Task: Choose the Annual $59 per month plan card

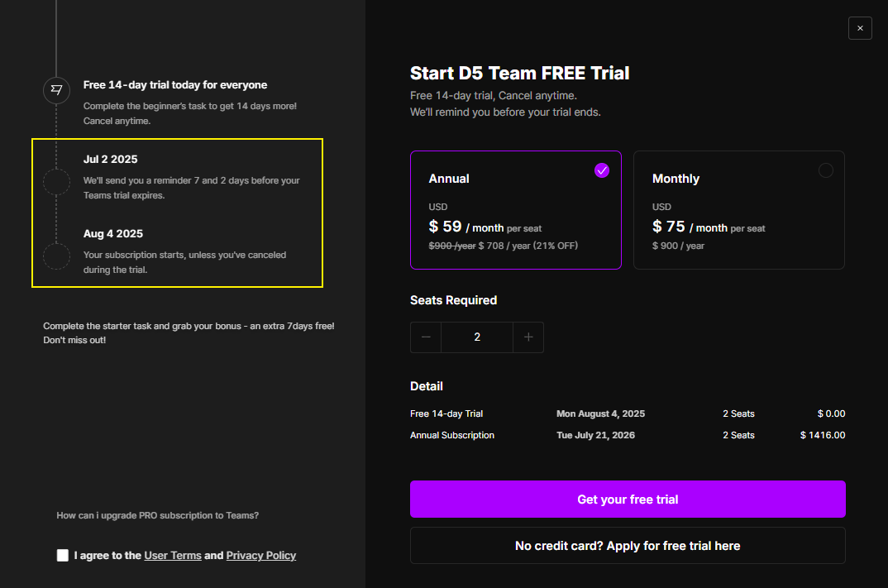Action: click(515, 209)
